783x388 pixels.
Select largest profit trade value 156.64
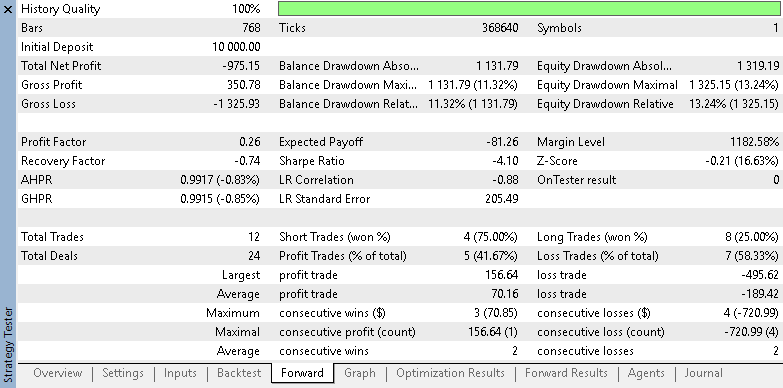(x=501, y=275)
